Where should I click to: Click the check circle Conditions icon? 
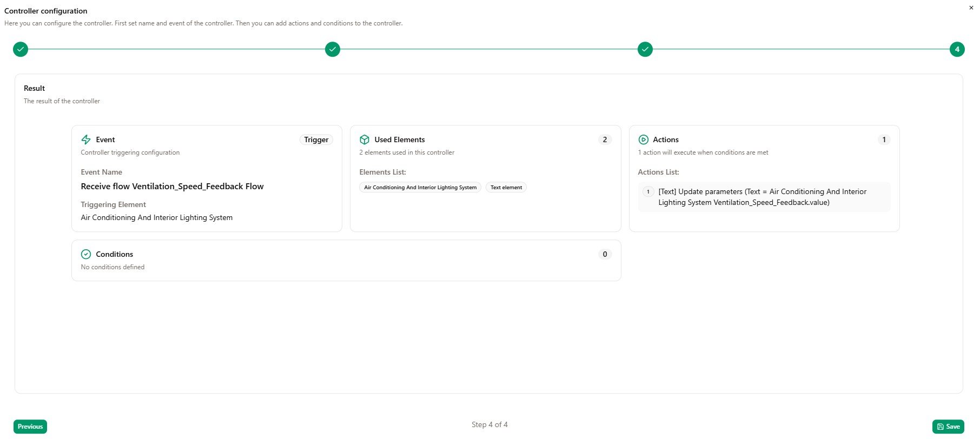pyautogui.click(x=86, y=254)
